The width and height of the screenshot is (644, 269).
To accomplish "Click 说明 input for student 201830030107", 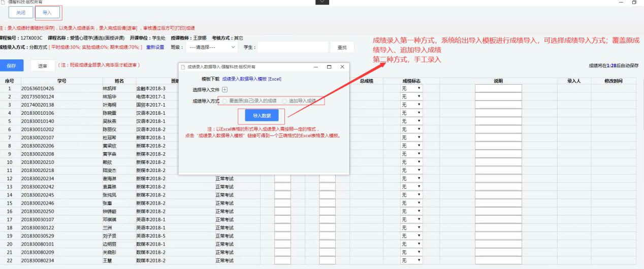I will [x=498, y=219].
